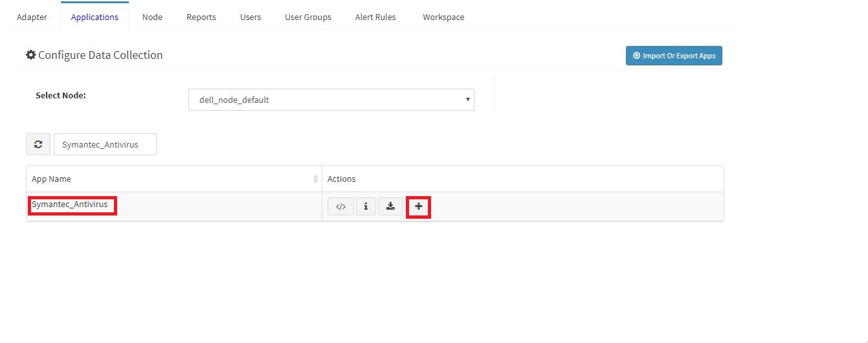868x343 pixels.
Task: Click the Actions column header
Action: 522,179
